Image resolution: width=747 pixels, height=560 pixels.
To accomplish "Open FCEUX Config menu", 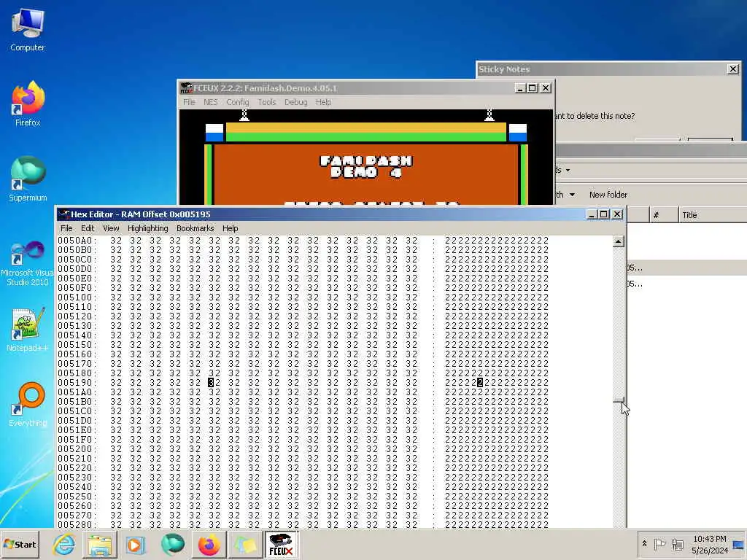I will tap(237, 102).
